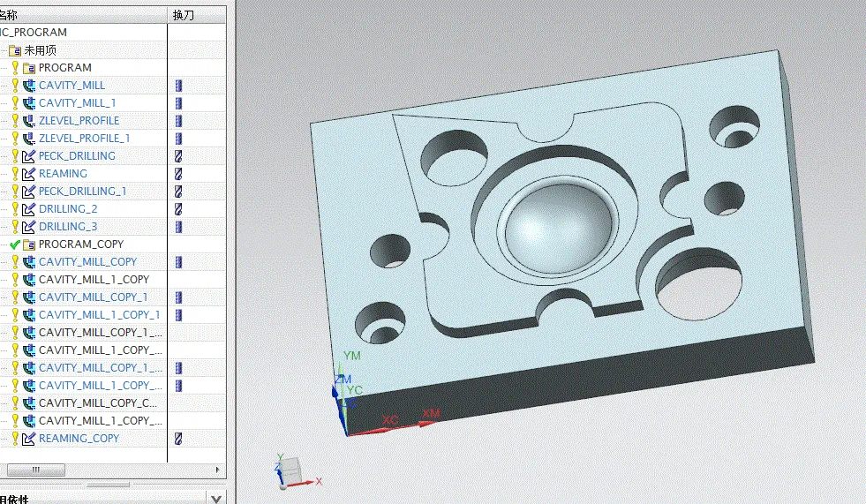Expand the 相依性 panel with its chevron
This screenshot has width=866, height=504.
click(216, 499)
